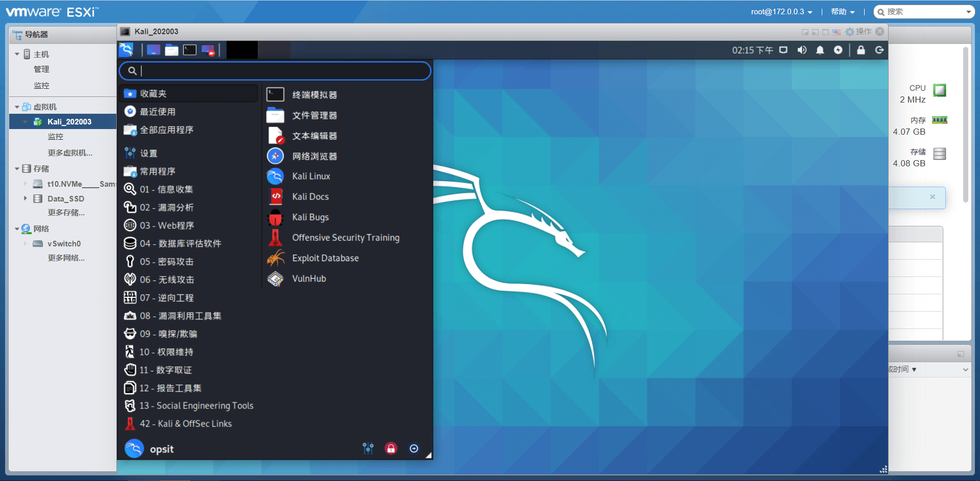Collapse the 虚拟机 tree node
Screen dimensions: 980x481
(x=17, y=107)
